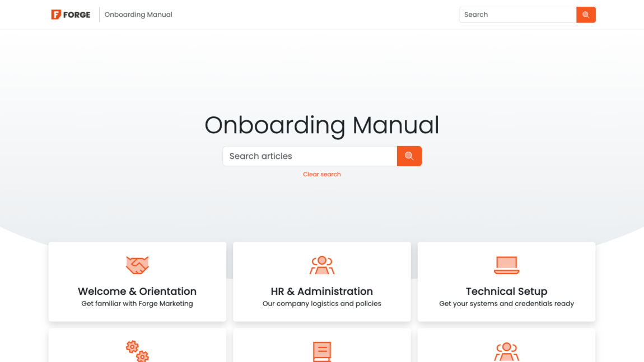The width and height of the screenshot is (644, 362).
Task: Click the Onboarding Manual page heading
Action: point(321,125)
